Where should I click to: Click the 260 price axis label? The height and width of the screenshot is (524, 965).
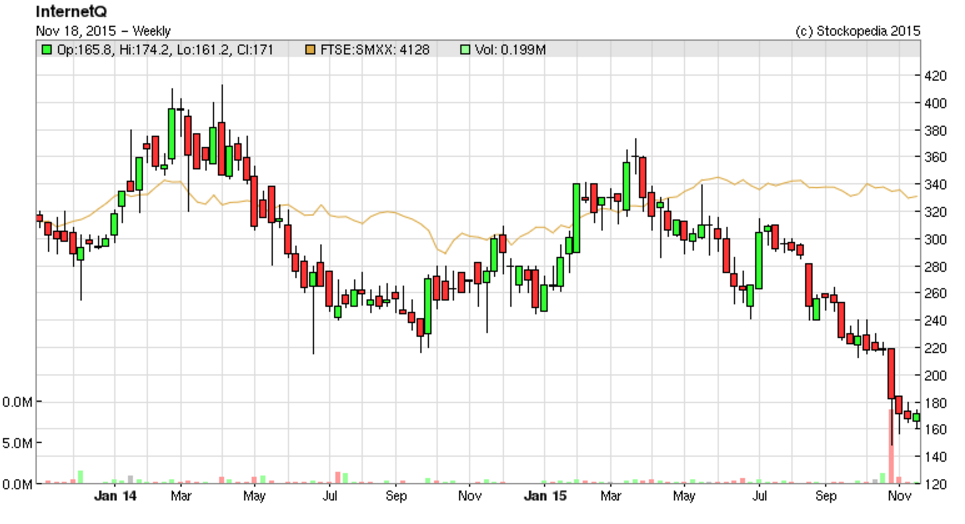(x=935, y=293)
